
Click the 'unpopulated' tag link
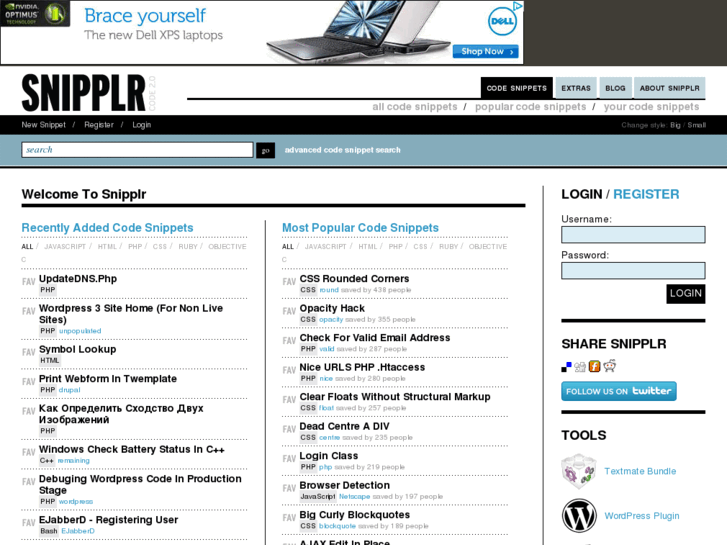tap(80, 331)
